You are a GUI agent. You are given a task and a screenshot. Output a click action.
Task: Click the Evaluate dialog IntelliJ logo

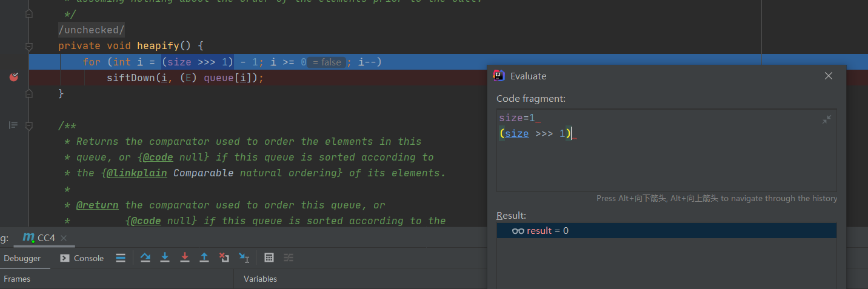click(499, 76)
